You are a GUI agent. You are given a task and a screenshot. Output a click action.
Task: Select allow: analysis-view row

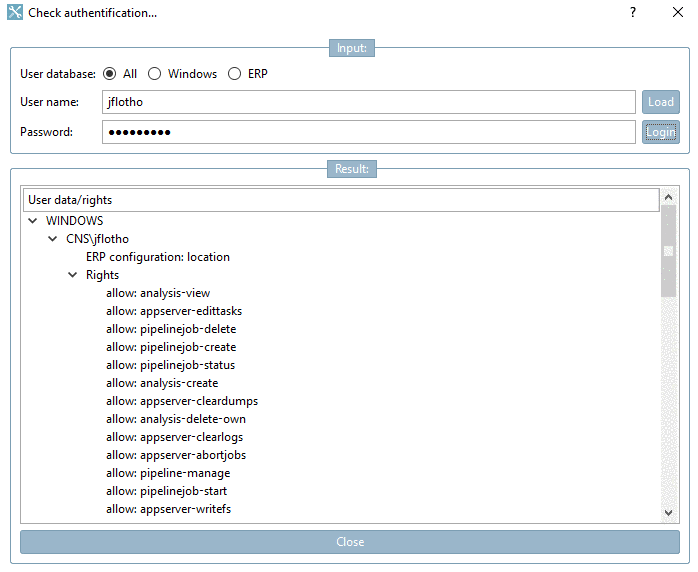[x=158, y=293]
